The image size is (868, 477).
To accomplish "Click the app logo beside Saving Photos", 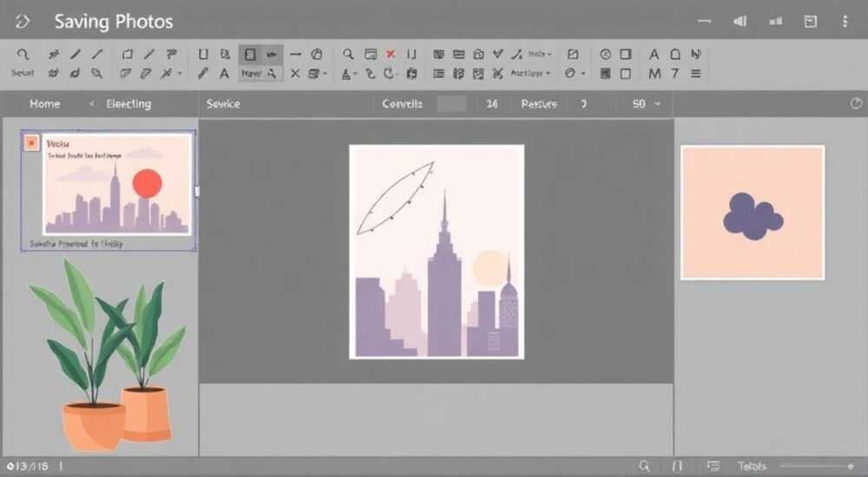I will (23, 22).
